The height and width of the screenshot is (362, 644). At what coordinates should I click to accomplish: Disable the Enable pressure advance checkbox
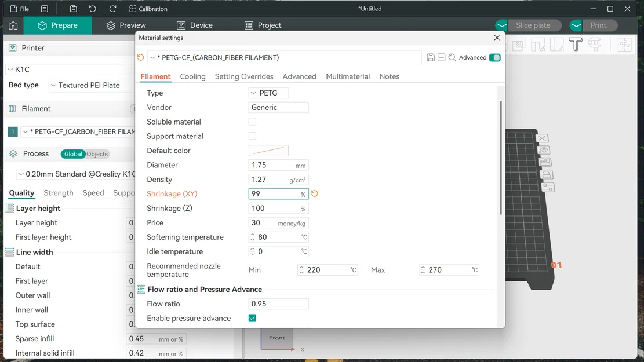pyautogui.click(x=252, y=318)
